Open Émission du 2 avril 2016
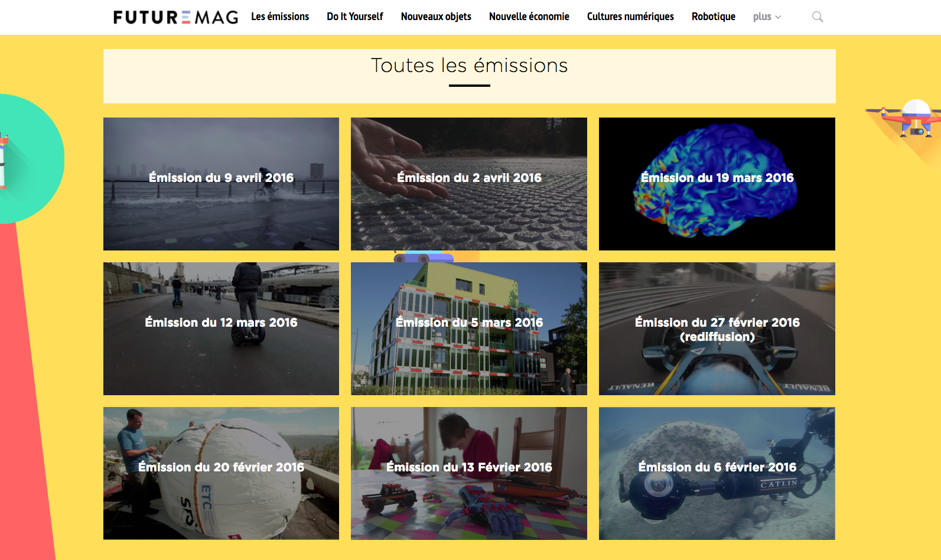The image size is (941, 560). [x=469, y=184]
